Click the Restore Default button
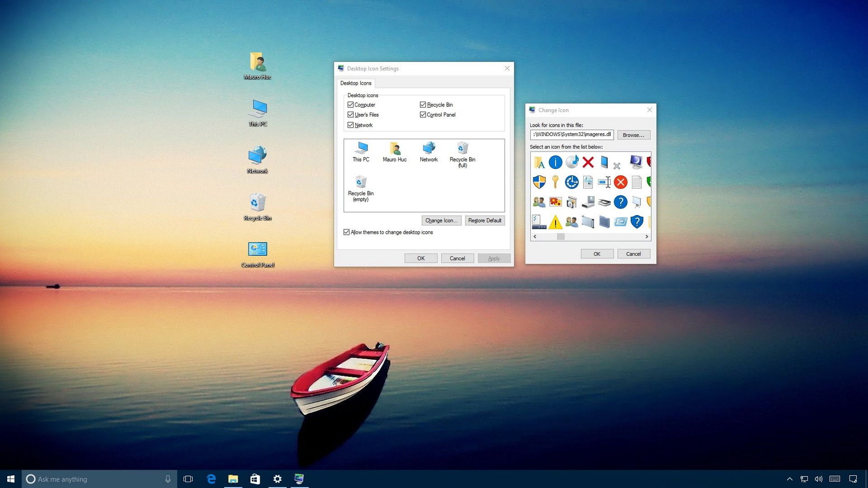The width and height of the screenshot is (868, 488). tap(485, 220)
